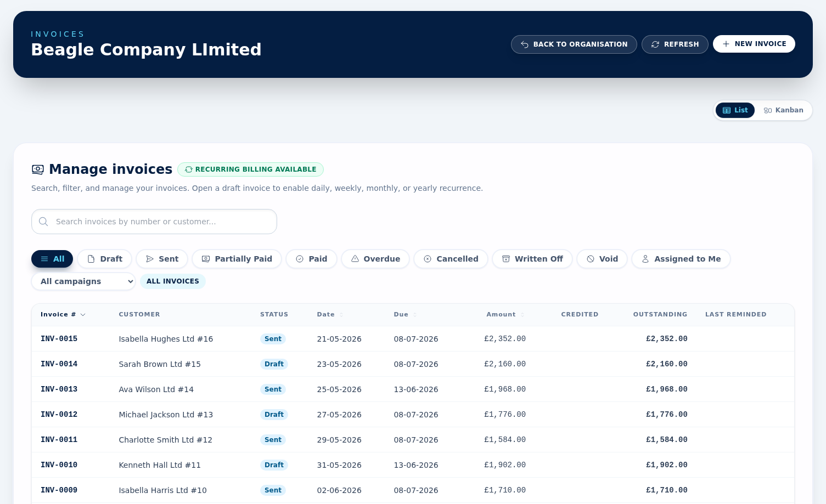Open invoice INV-0011
This screenshot has height=504, width=826.
pyautogui.click(x=59, y=440)
